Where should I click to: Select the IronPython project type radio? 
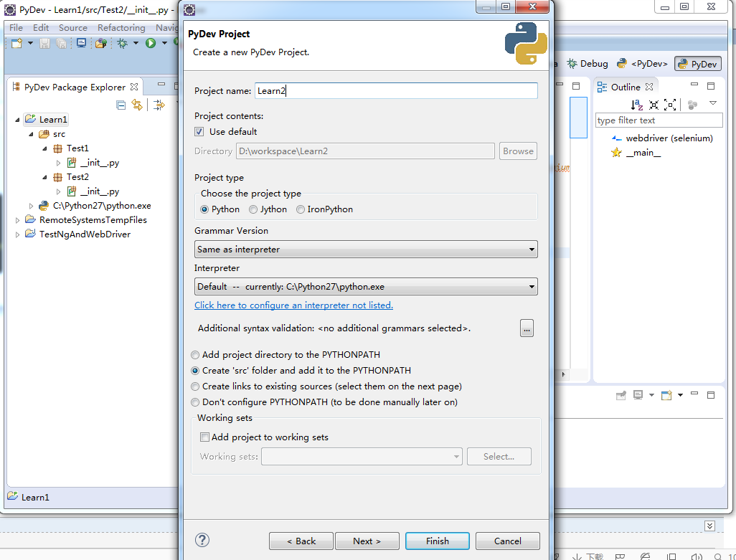pyautogui.click(x=301, y=209)
